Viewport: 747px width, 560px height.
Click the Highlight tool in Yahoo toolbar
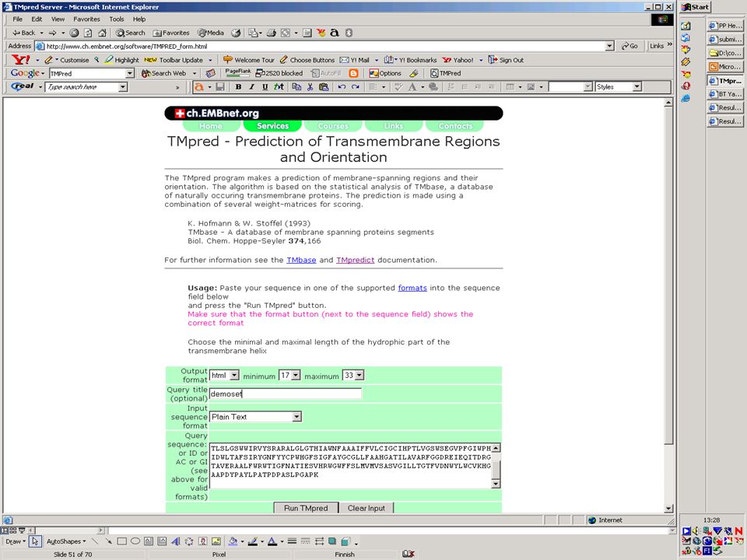122,60
